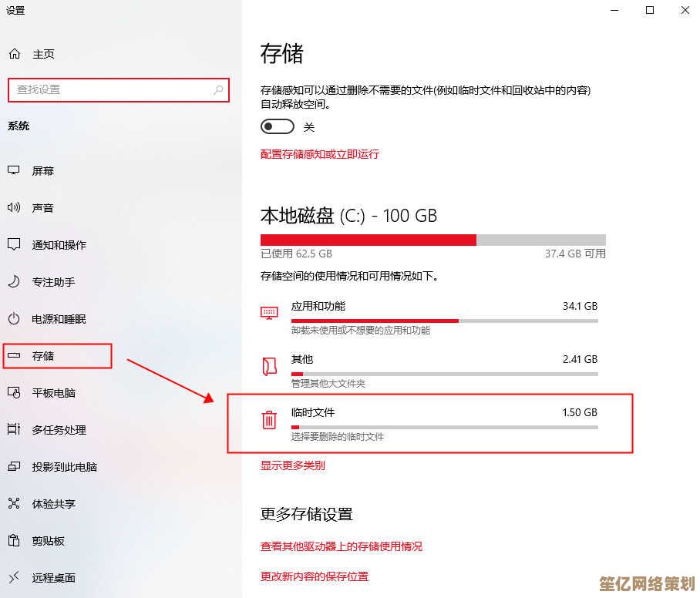The image size is (700, 598).
Task: Click 配置存储感知或立即运行 link
Action: [x=320, y=154]
